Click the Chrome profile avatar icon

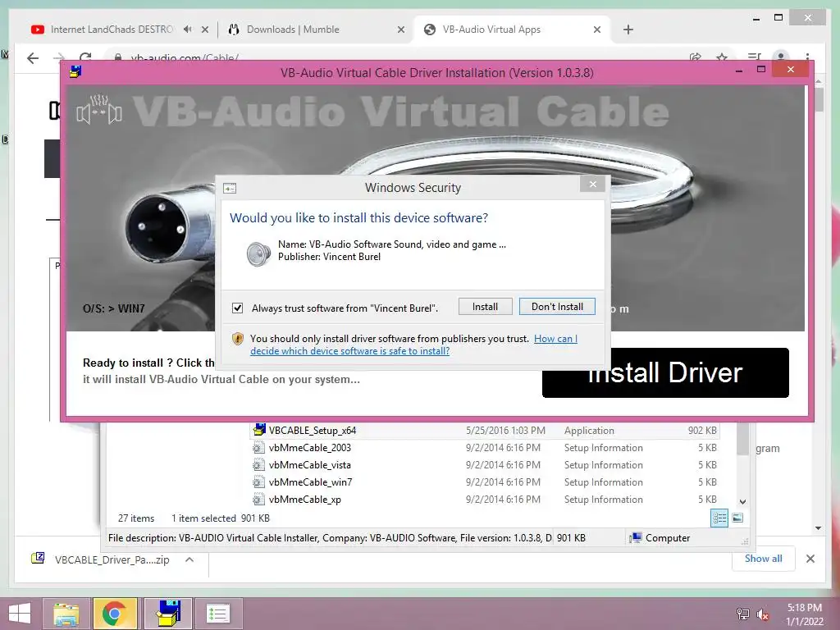coord(781,57)
